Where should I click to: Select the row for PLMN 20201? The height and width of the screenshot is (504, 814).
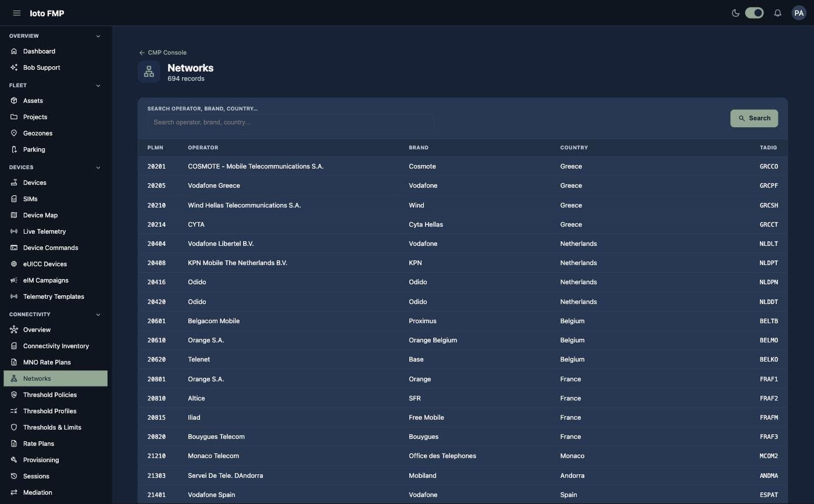pyautogui.click(x=462, y=166)
